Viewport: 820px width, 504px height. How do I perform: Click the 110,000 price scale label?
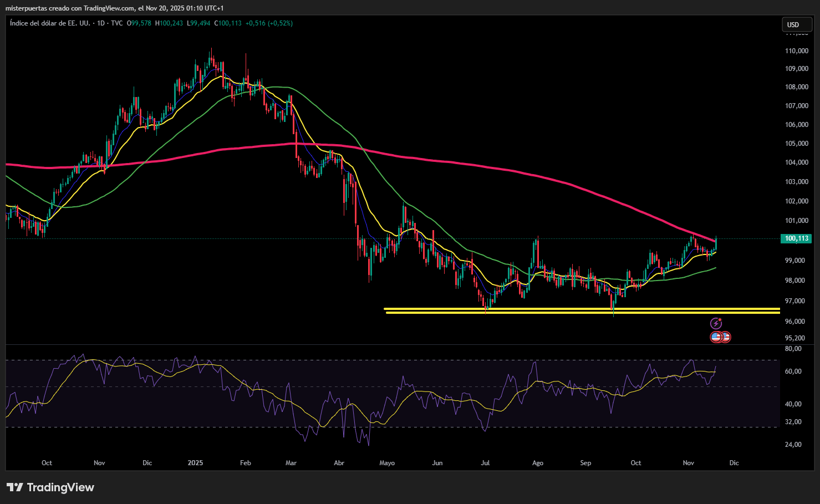tap(796, 50)
